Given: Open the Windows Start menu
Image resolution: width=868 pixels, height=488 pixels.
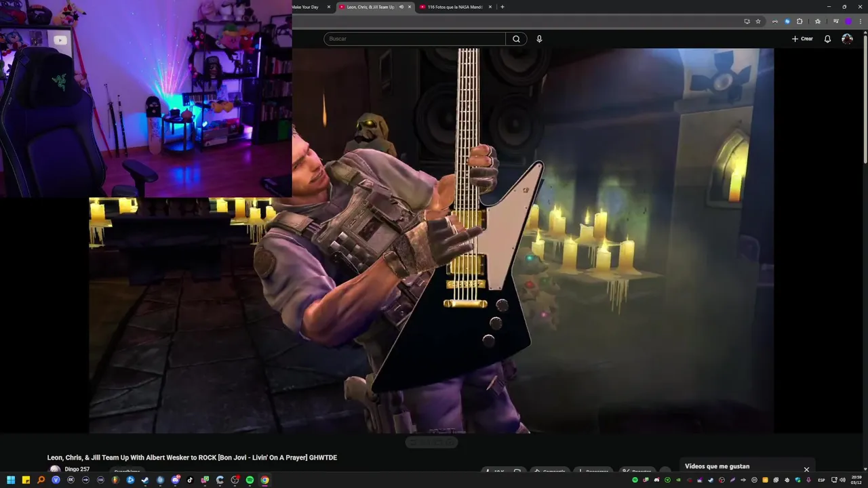Looking at the screenshot, I should (11, 480).
